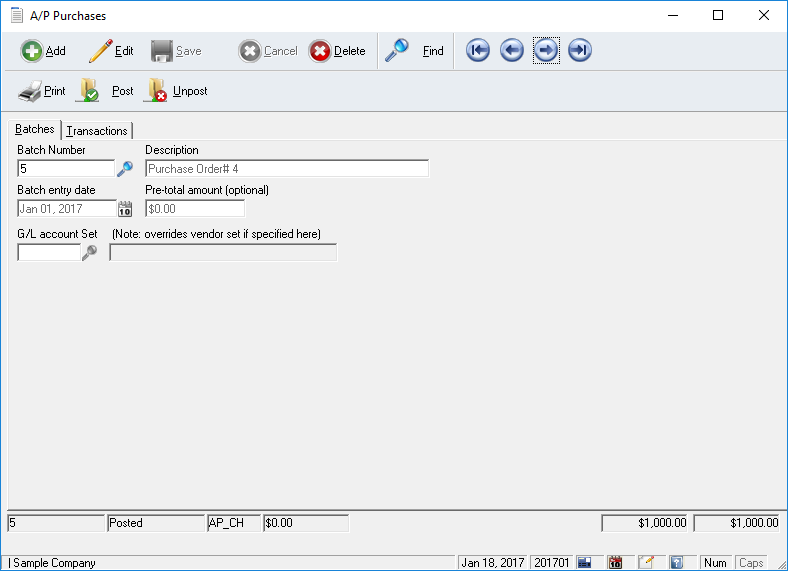Open the status bar help icon
This screenshot has width=788, height=571.
point(676,563)
